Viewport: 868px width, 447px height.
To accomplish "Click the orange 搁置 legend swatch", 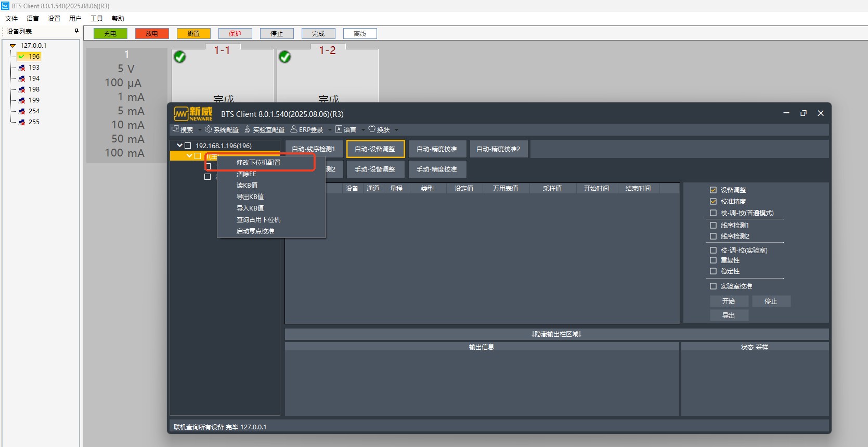I will (x=193, y=34).
